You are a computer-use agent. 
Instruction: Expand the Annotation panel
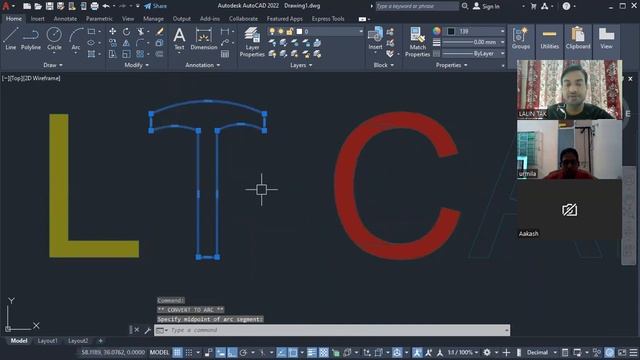202,65
